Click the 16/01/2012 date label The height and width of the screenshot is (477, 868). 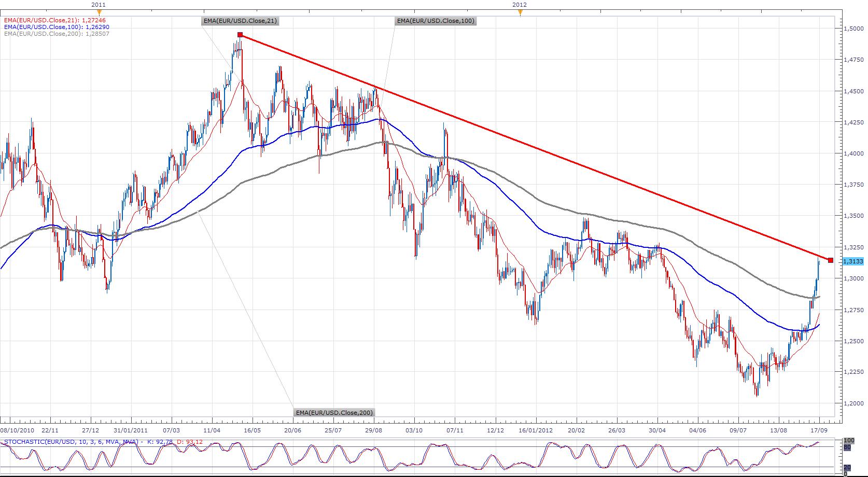click(536, 430)
